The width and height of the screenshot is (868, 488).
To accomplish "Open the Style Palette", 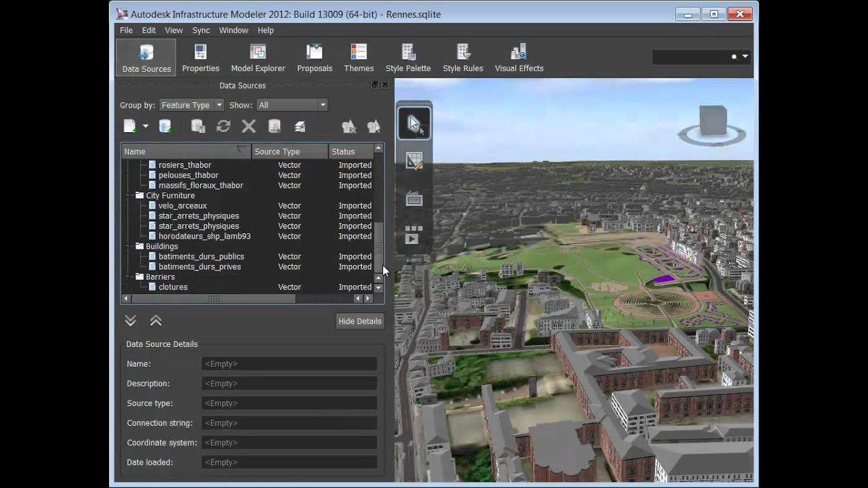I will 408,58.
